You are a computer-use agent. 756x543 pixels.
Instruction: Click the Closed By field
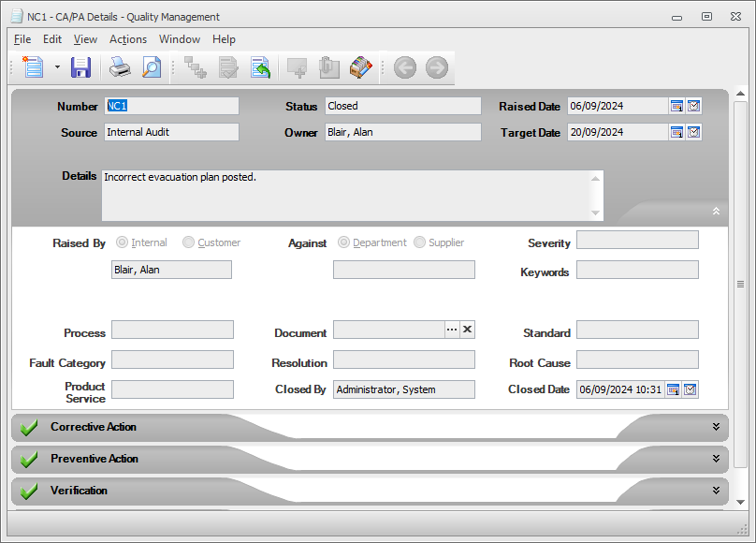[404, 389]
